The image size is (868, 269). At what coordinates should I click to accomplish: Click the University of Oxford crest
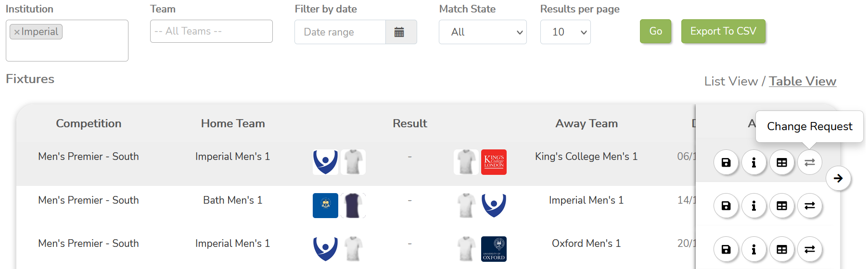(494, 249)
